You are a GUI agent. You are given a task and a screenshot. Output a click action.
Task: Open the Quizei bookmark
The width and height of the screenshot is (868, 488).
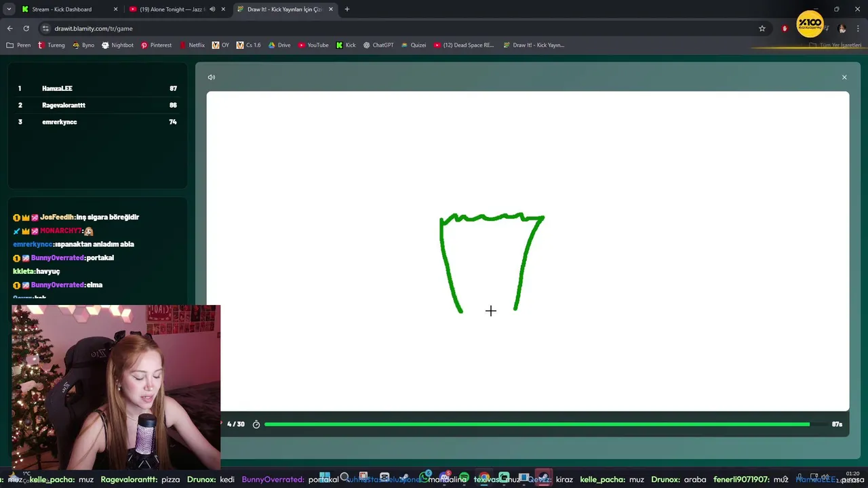pos(414,45)
